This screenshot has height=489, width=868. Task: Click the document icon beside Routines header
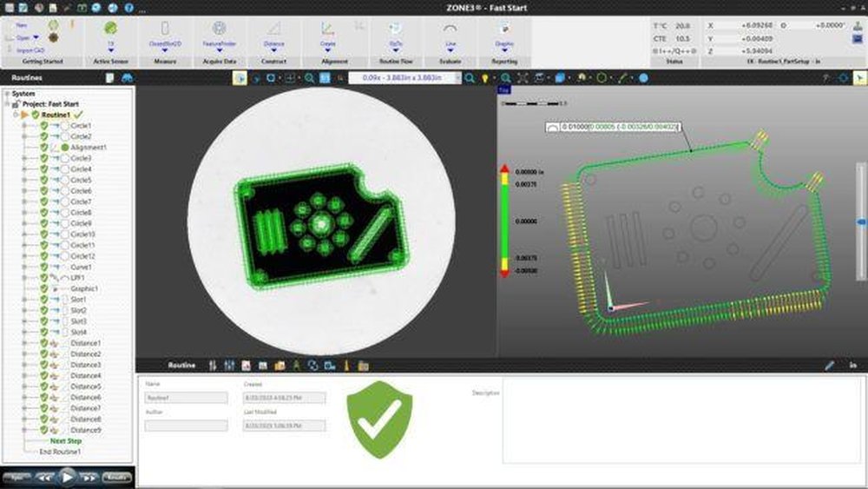pos(109,77)
